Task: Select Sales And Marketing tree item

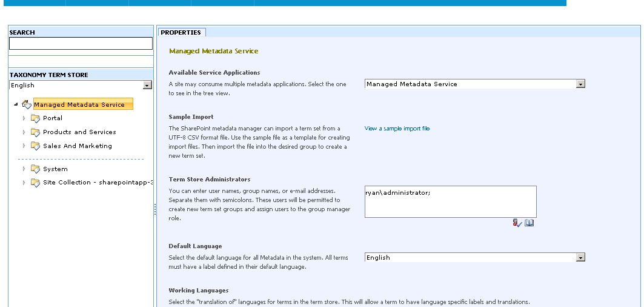Action: [x=77, y=146]
